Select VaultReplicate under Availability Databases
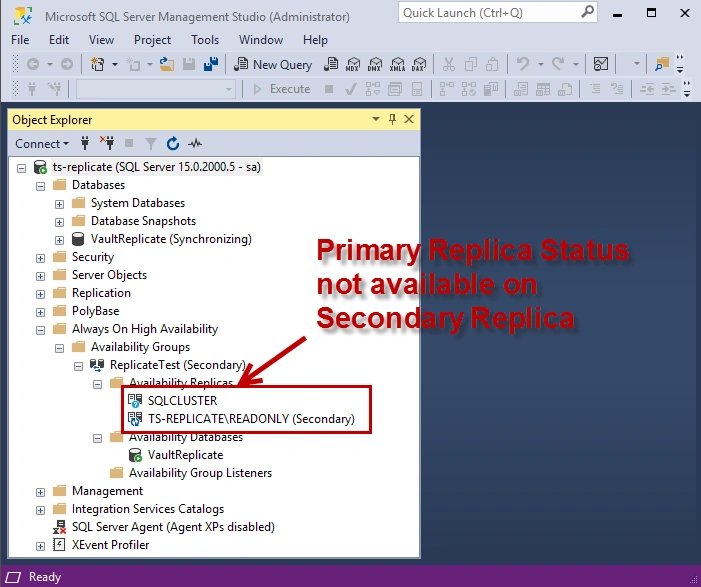This screenshot has height=587, width=701. click(186, 455)
